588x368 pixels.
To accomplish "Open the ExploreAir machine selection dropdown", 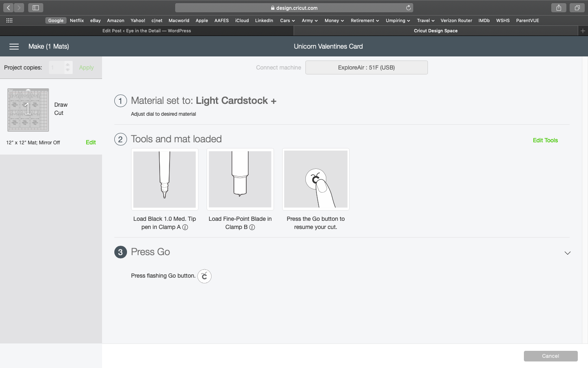I will [x=366, y=67].
